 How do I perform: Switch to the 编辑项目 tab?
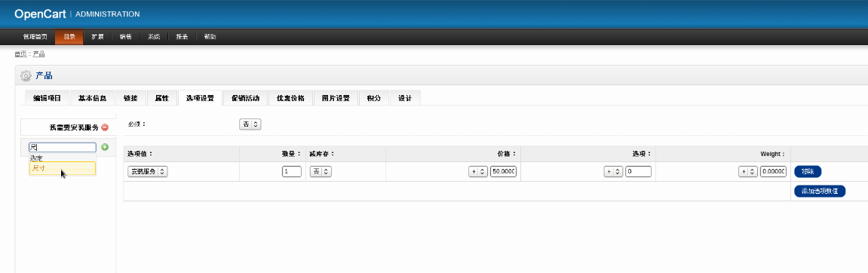click(x=48, y=98)
